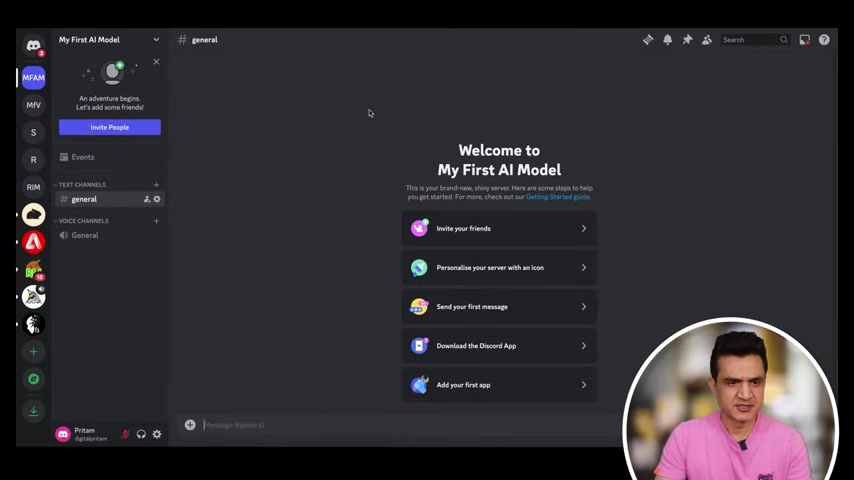Click the Download Apps arrow icon
Image resolution: width=854 pixels, height=480 pixels.
(x=33, y=411)
